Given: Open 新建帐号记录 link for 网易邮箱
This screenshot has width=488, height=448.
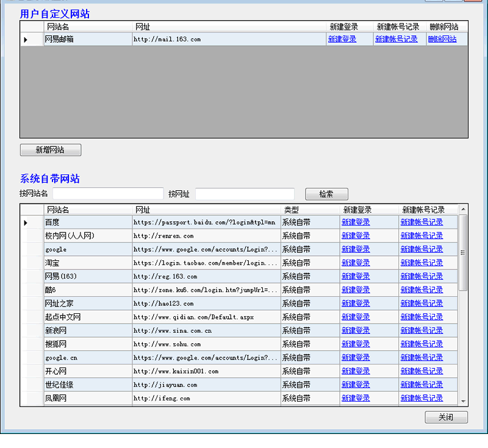Looking at the screenshot, I should click(x=396, y=39).
